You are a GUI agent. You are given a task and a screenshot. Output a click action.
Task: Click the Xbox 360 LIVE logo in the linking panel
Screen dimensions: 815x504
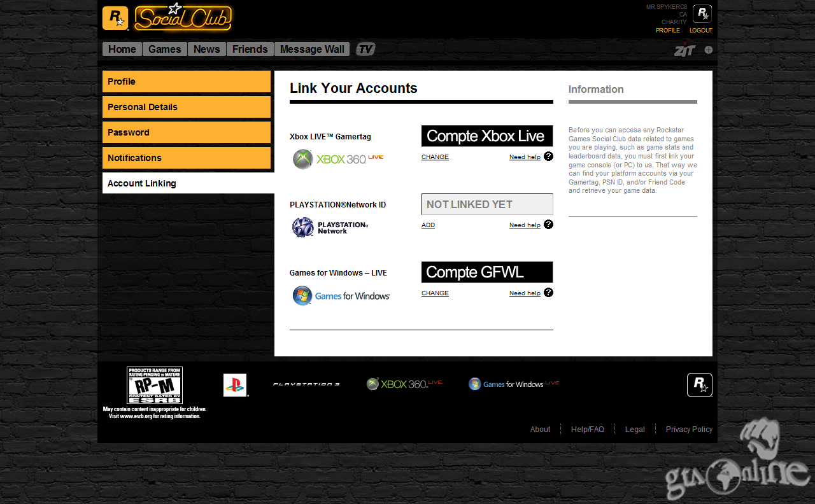[338, 159]
